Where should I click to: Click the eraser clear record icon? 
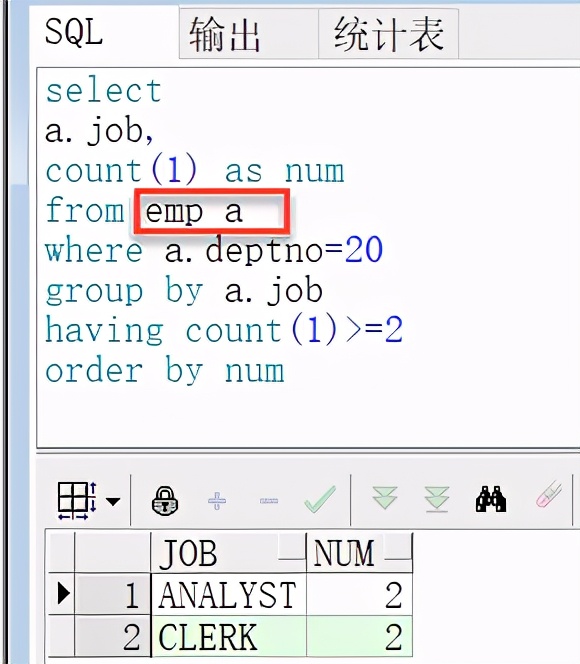[x=549, y=494]
